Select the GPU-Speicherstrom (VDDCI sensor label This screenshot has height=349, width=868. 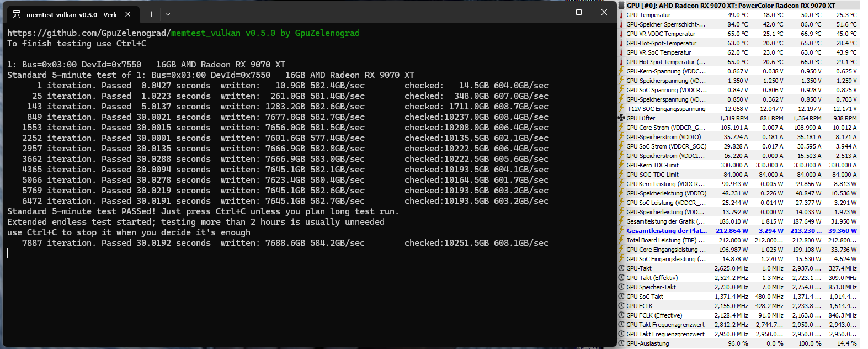[x=665, y=156]
